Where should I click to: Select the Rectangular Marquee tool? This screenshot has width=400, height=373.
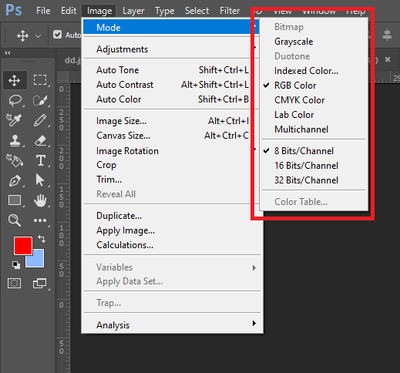pos(40,80)
